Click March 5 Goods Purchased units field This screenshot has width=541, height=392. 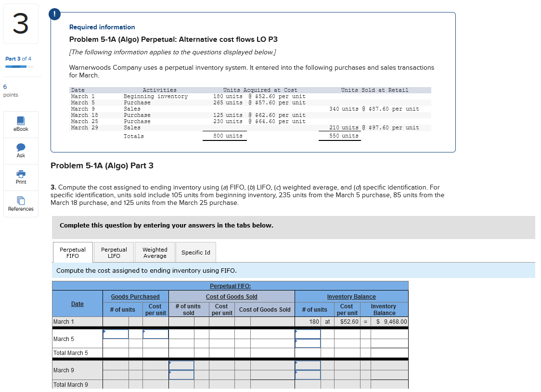pyautogui.click(x=115, y=333)
